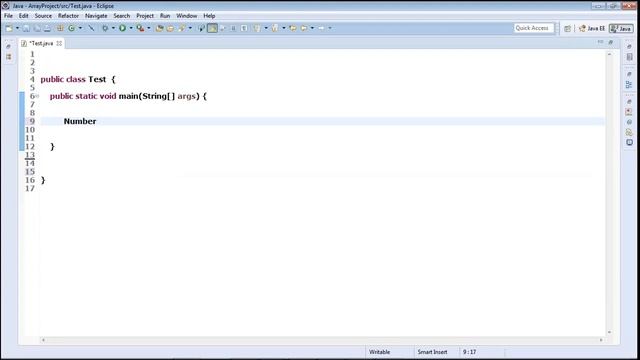This screenshot has width=640, height=360.
Task: Open the Search menu
Action: pyautogui.click(x=122, y=16)
